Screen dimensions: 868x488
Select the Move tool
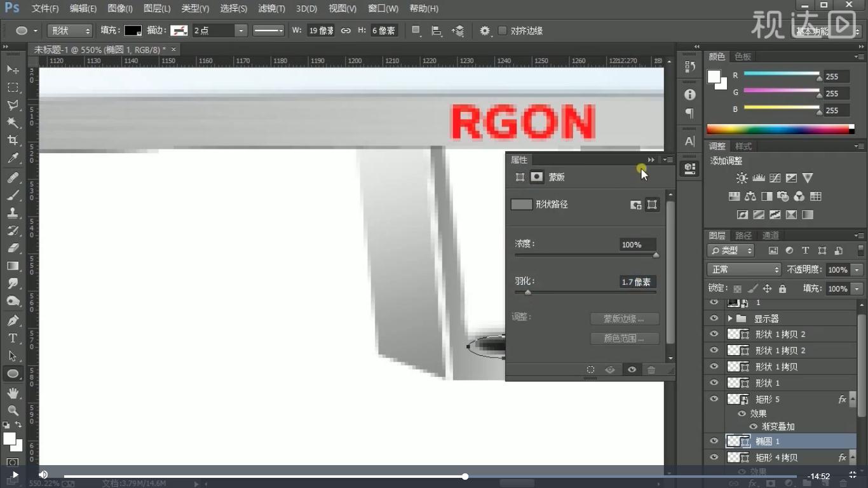pyautogui.click(x=13, y=69)
